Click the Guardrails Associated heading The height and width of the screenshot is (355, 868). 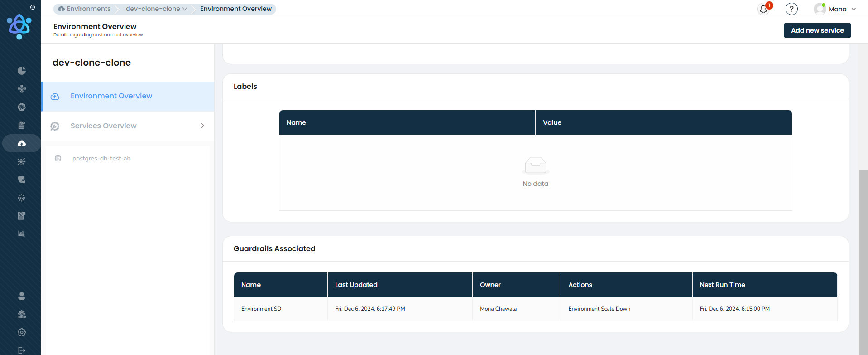click(274, 248)
